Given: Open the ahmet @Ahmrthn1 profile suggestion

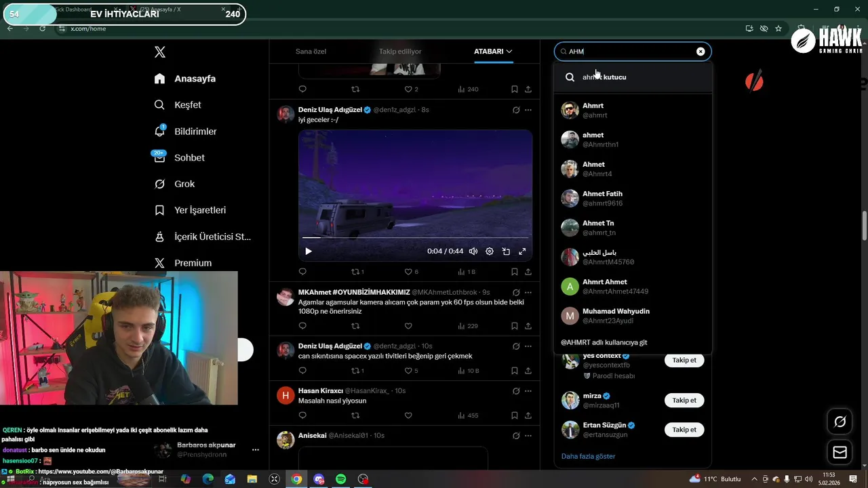Looking at the screenshot, I should coord(633,140).
